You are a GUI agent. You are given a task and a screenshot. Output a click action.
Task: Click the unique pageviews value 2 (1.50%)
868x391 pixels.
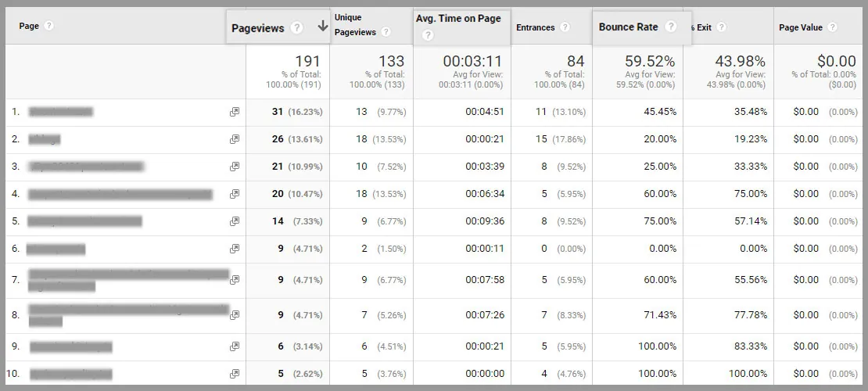tap(384, 249)
